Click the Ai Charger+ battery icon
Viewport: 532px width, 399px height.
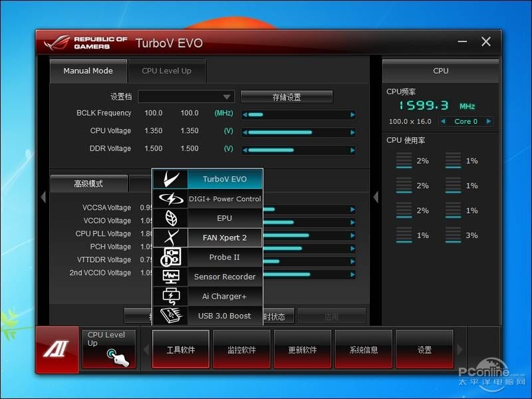tap(170, 296)
